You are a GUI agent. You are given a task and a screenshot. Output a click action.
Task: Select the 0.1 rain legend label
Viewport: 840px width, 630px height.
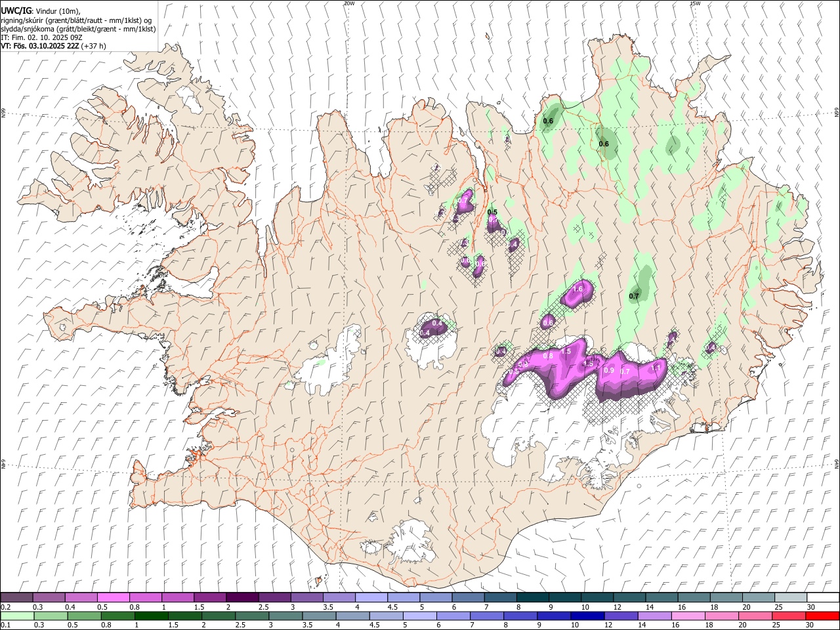click(5, 625)
